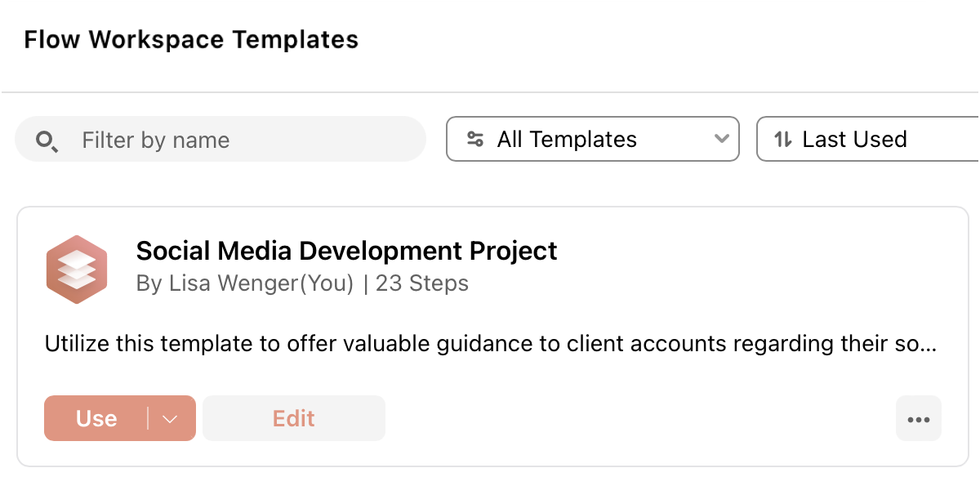Expand the Use button dropdown arrow
980x477 pixels.
170,418
